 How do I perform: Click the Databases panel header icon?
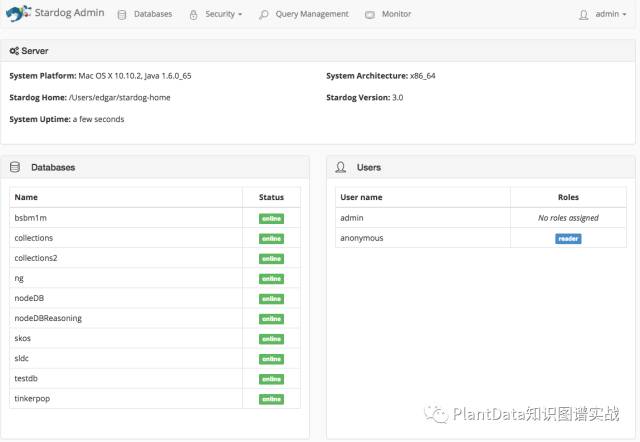coord(15,167)
